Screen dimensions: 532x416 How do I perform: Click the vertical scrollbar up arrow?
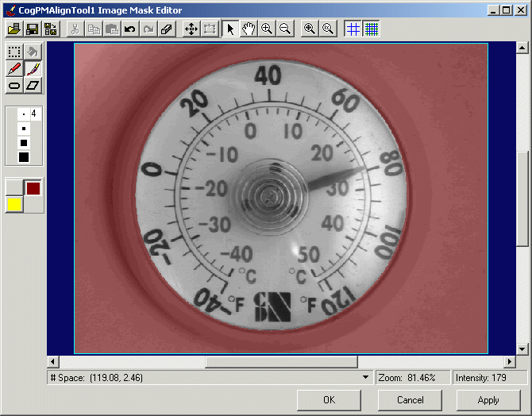click(522, 48)
